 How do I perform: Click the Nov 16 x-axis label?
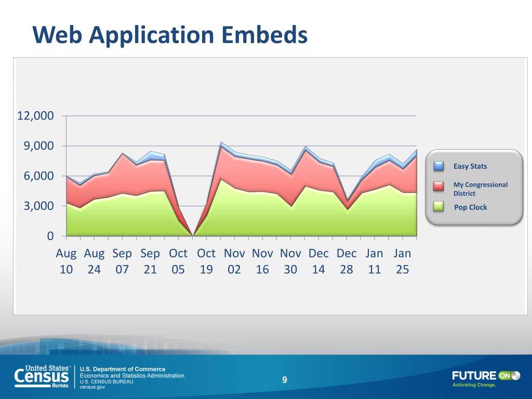click(x=262, y=261)
